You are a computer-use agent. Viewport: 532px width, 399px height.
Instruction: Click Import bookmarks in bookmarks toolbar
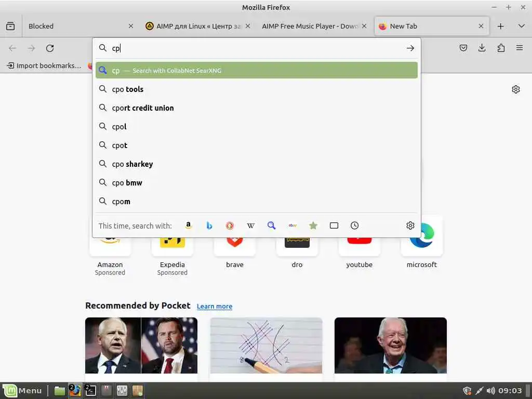pos(45,65)
